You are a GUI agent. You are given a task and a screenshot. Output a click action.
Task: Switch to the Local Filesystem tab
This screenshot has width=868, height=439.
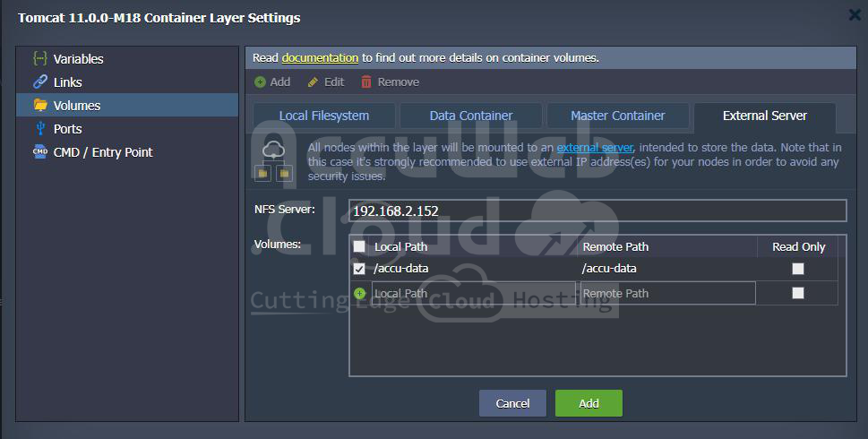[324, 116]
